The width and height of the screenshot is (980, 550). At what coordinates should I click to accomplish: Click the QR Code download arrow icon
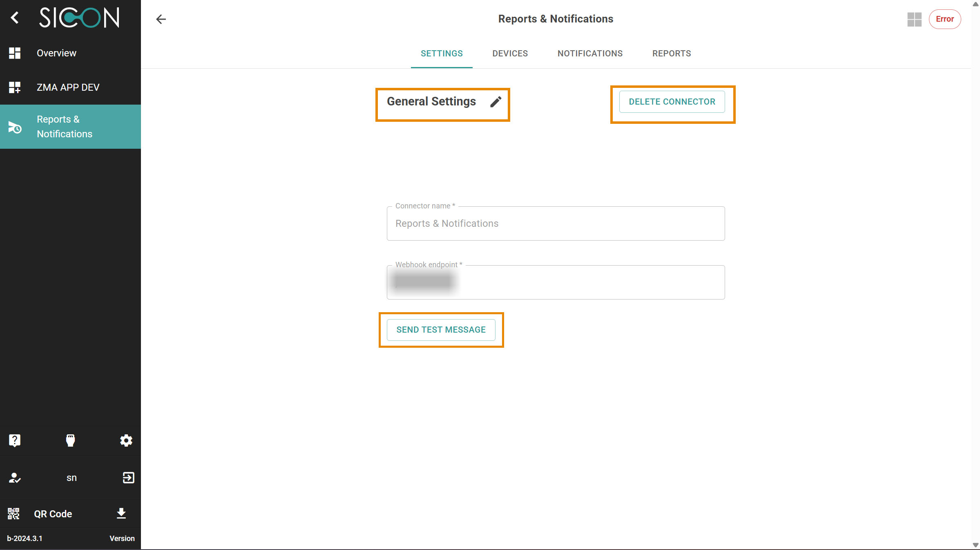pos(121,513)
